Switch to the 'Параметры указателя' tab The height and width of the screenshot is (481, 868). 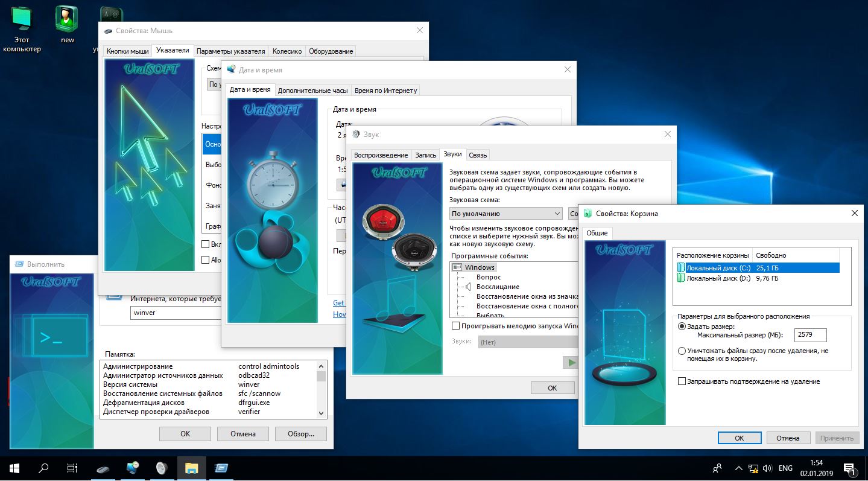(x=230, y=51)
